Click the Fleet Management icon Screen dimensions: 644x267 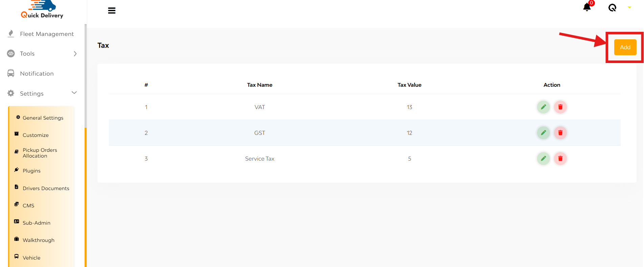11,34
